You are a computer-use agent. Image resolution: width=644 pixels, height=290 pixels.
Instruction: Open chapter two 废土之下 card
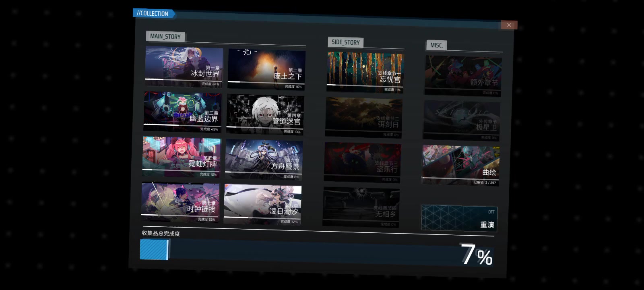266,69
